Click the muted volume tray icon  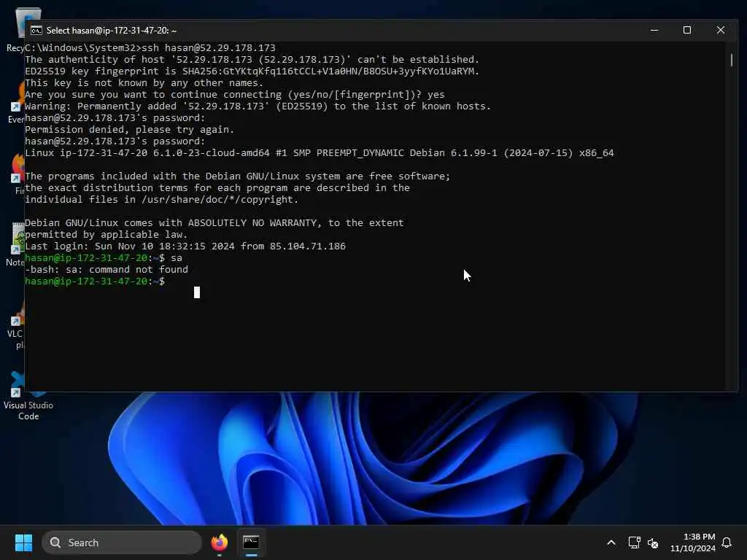(653, 542)
